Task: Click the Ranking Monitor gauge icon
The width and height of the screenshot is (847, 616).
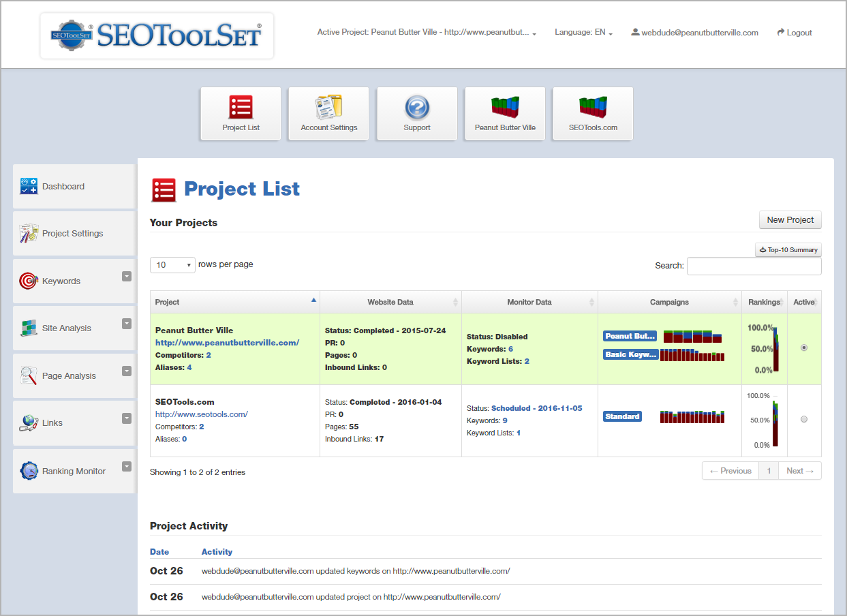Action: point(29,471)
